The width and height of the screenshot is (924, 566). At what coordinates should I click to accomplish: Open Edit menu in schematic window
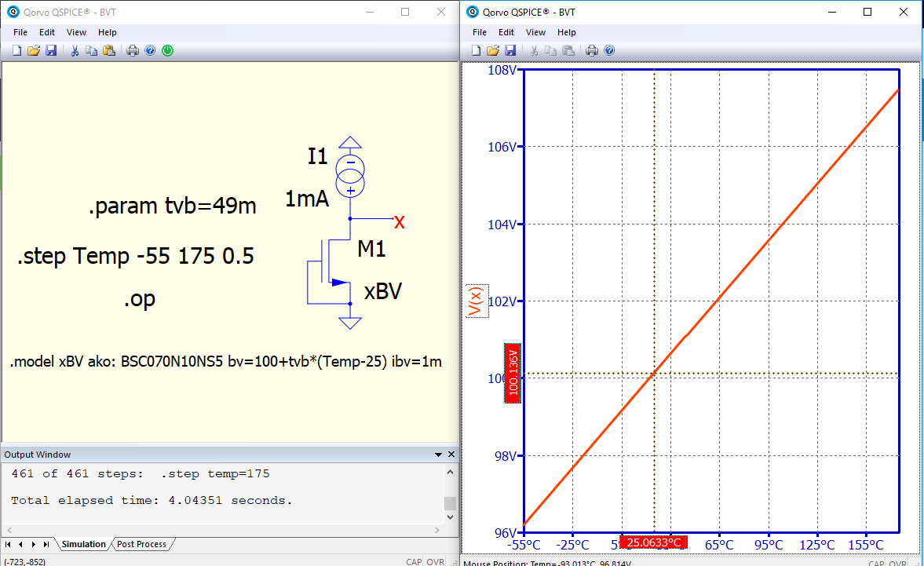click(46, 32)
